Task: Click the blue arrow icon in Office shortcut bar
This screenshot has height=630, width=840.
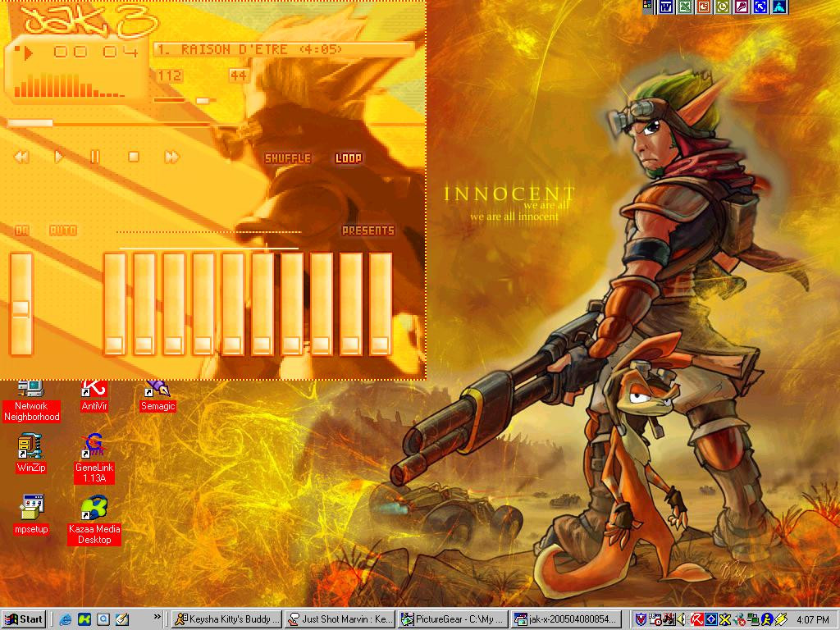Action: (760, 7)
